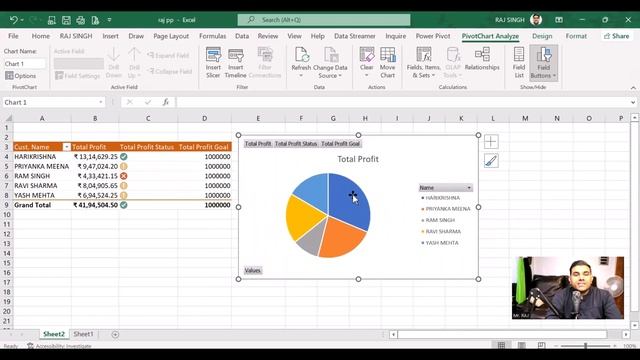Viewport: 640px width, 360px height.
Task: Click Total Profit Status field button on chart
Action: coord(296,144)
